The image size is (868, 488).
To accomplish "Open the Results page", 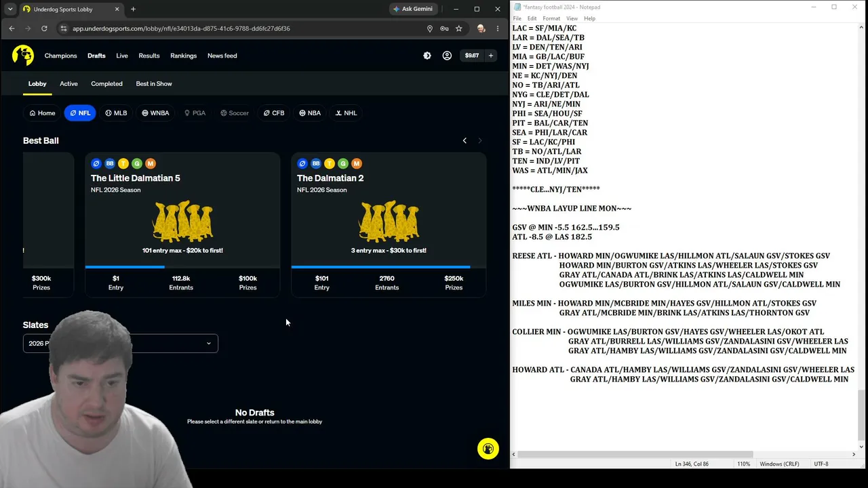I will coord(149,56).
